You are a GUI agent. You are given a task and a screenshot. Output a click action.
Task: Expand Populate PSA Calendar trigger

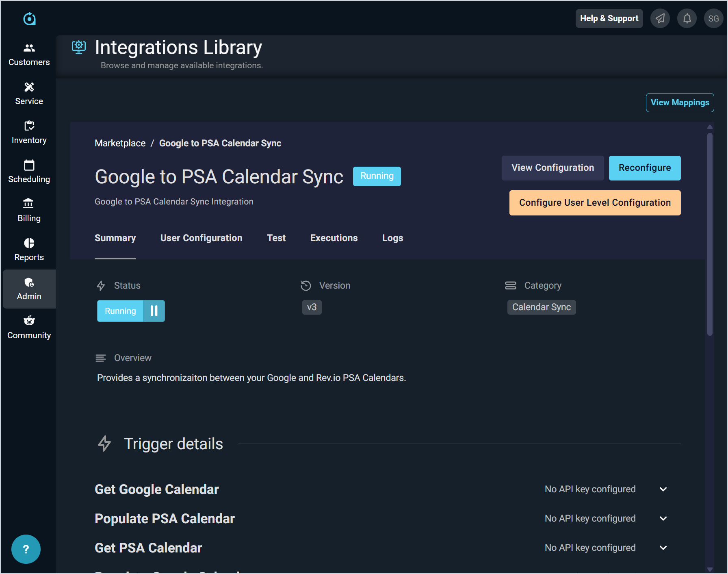[663, 518]
